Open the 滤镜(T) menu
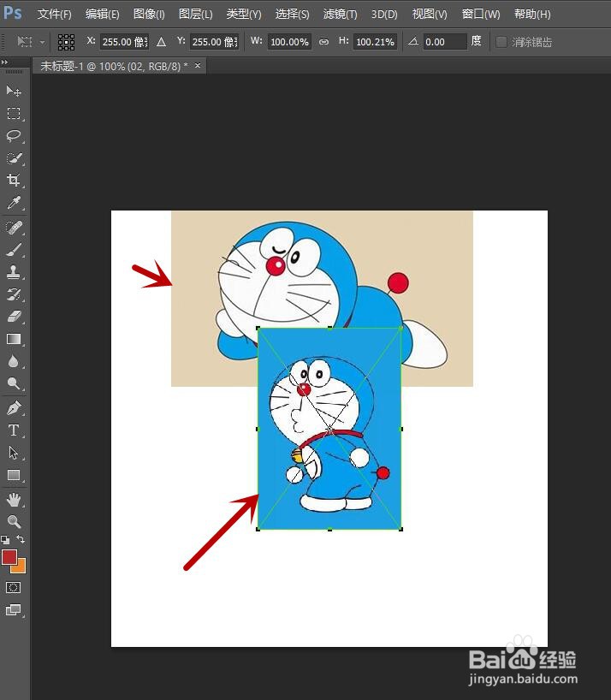The height and width of the screenshot is (700, 611). tap(340, 15)
